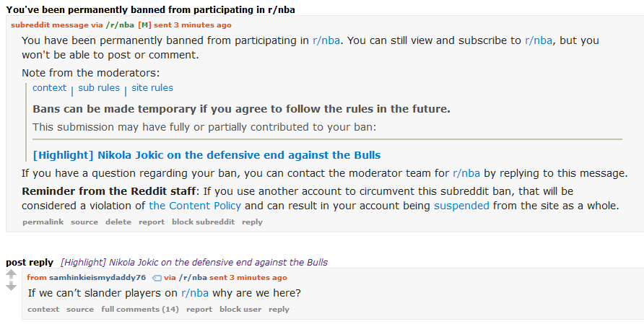Screen dimensions: 644x324
Task: Open full comments (14) thread
Action: 140,310
